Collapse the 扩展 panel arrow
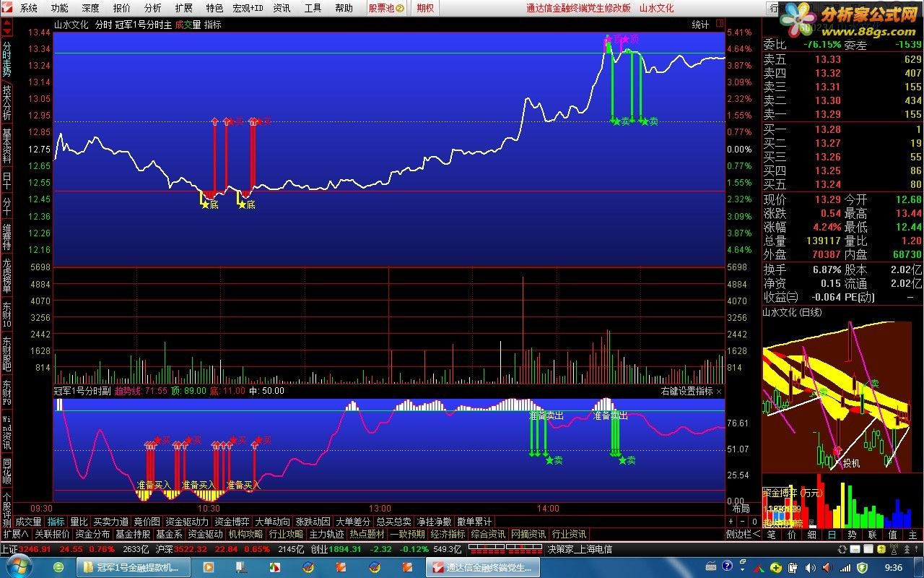924x578 pixels. pyautogui.click(x=15, y=535)
